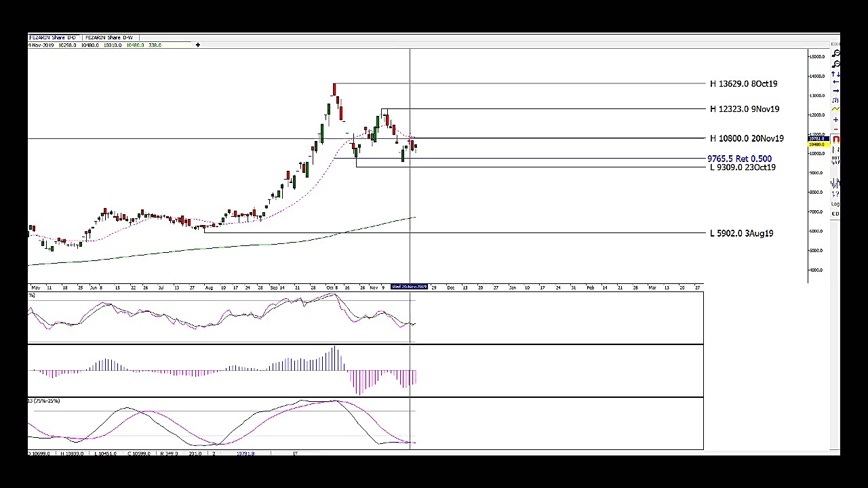Select the H 10800.0 20Nov19 level label

click(747, 138)
